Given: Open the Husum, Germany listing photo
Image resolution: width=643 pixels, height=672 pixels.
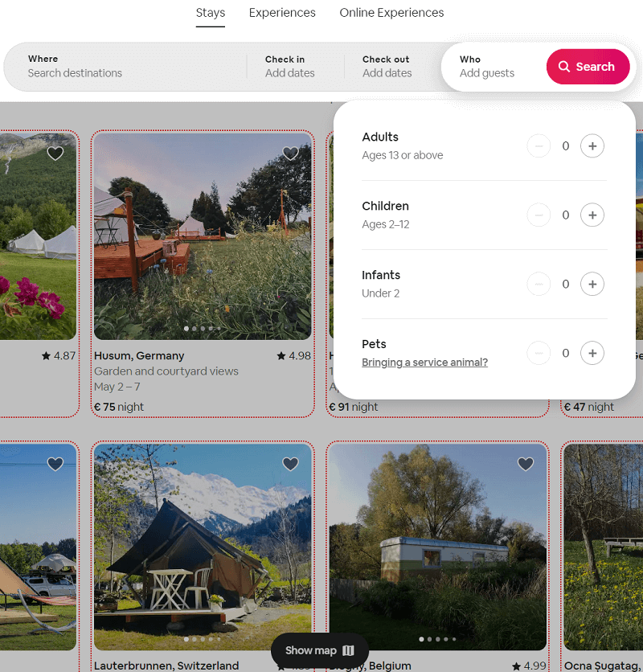Looking at the screenshot, I should 203,236.
